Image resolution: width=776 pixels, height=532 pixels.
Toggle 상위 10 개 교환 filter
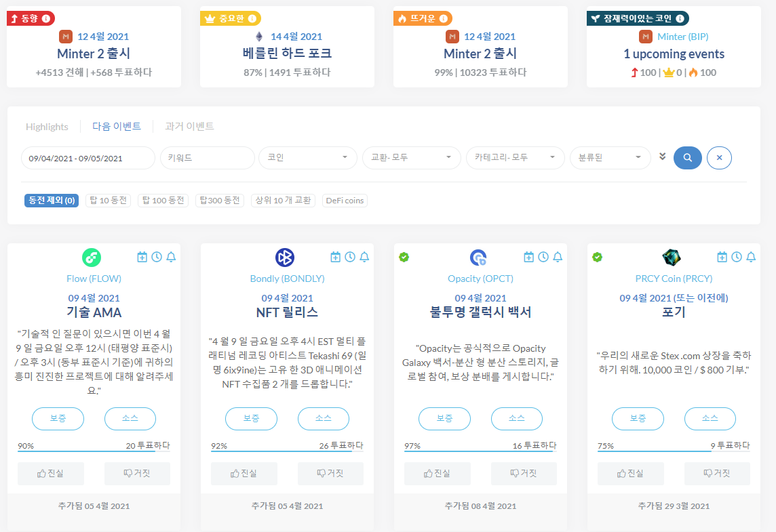(x=283, y=200)
